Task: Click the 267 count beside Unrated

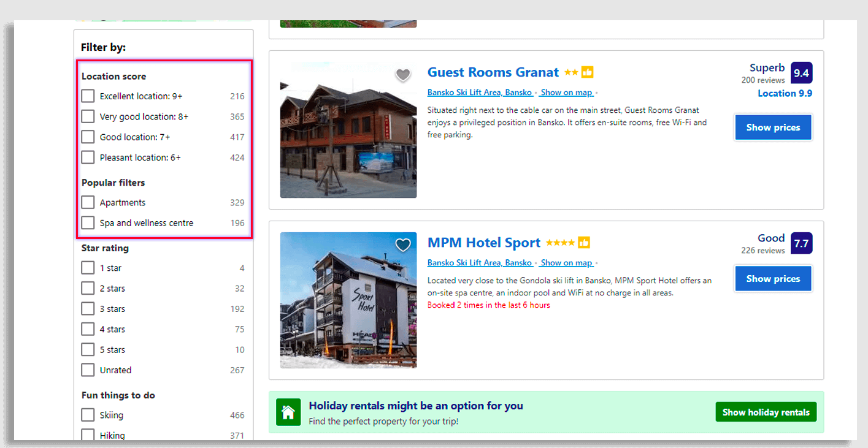Action: 237,370
